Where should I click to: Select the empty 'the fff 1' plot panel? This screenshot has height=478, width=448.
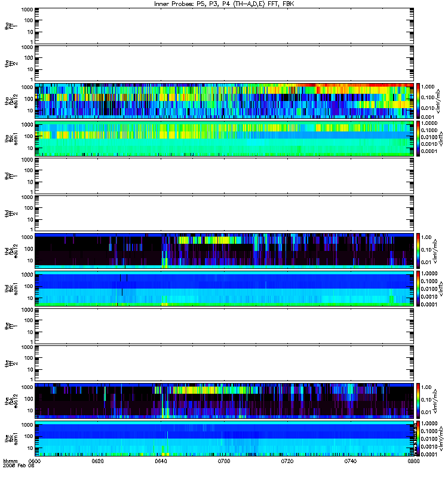(x=225, y=326)
